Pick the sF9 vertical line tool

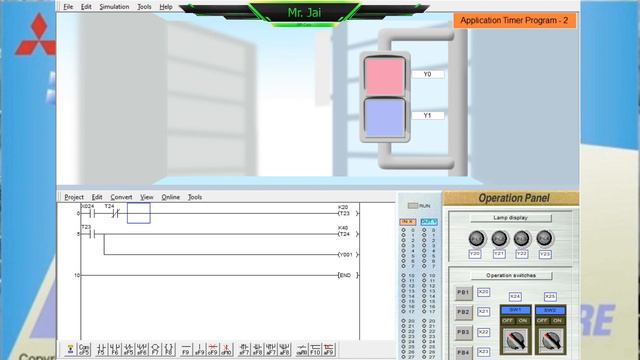pyautogui.click(x=200, y=349)
